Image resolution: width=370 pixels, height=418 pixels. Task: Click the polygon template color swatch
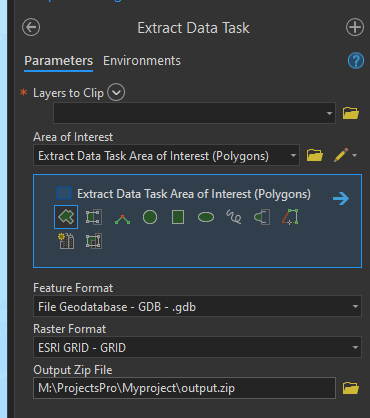click(x=64, y=193)
